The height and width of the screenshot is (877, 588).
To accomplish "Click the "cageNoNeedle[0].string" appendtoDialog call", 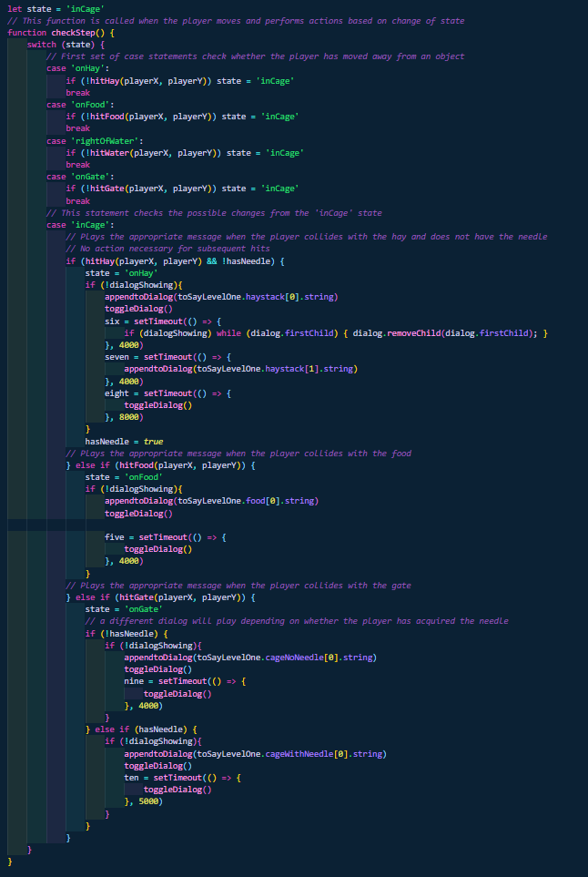I will [250, 658].
